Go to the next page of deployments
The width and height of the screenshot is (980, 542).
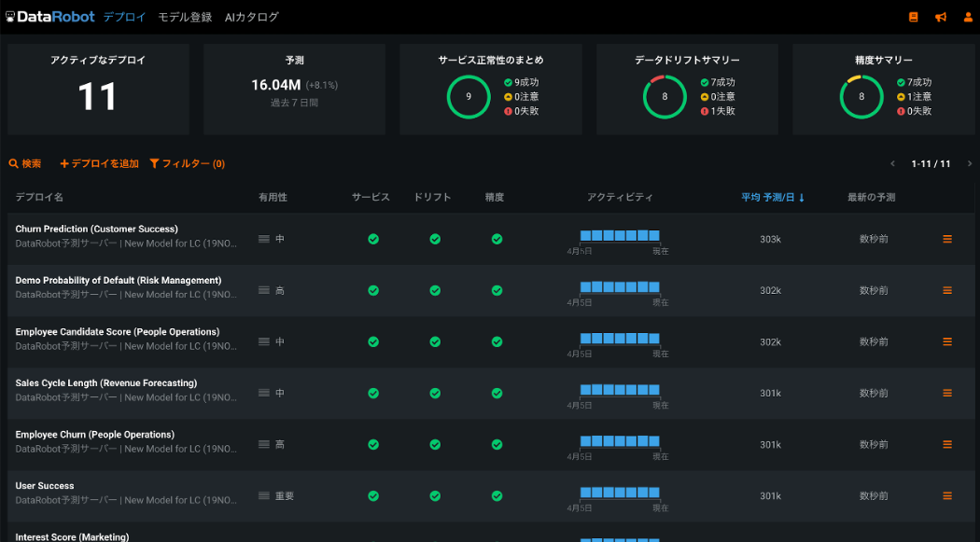970,163
